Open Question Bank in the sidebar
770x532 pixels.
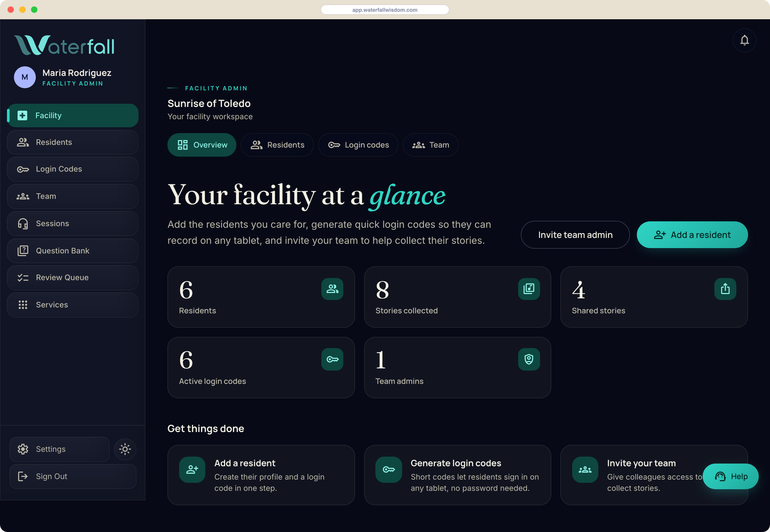(x=73, y=251)
